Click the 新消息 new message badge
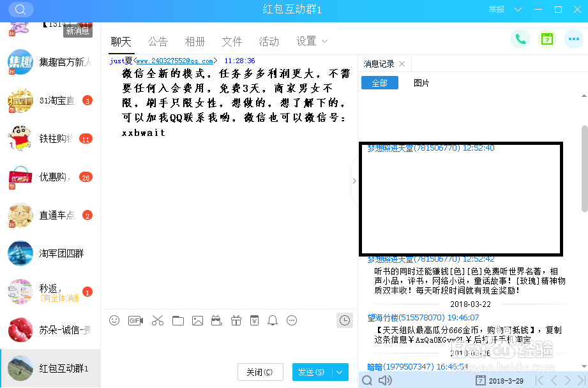 78,31
